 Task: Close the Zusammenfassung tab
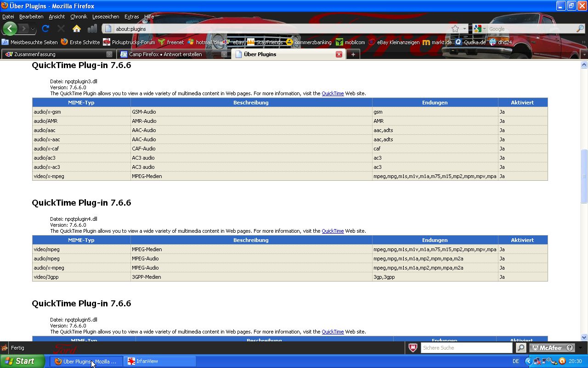109,54
